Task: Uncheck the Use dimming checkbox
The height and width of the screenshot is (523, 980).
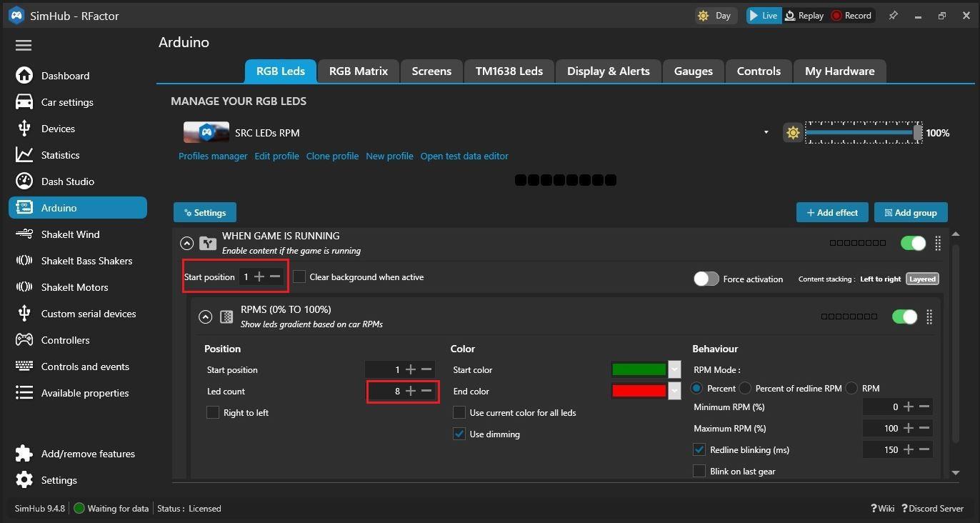Action: [459, 434]
